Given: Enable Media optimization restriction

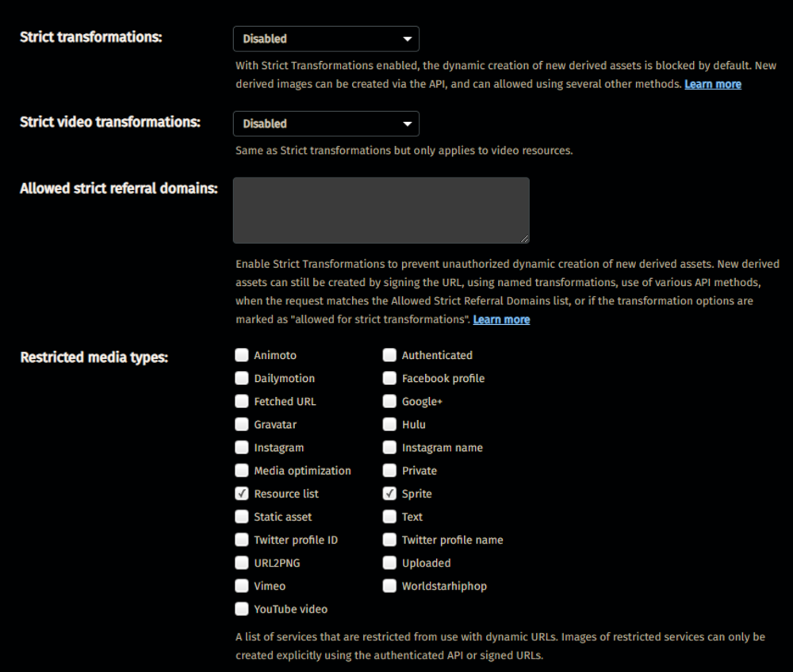Looking at the screenshot, I should point(242,471).
